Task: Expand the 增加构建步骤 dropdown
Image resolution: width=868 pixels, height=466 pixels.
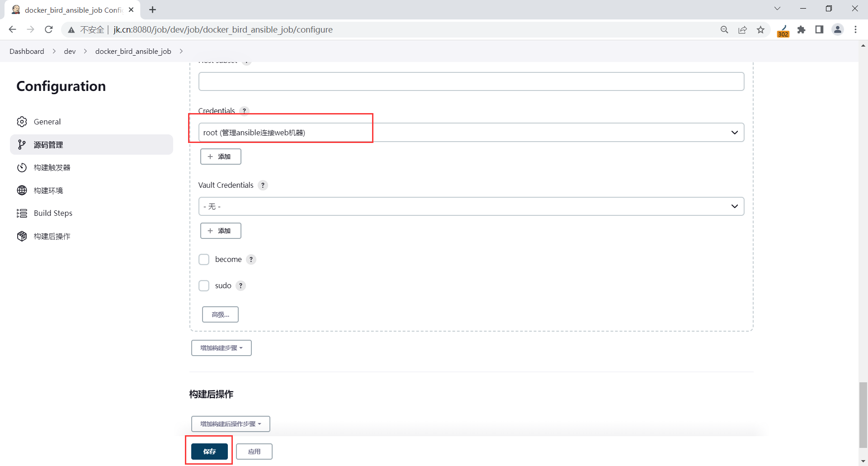Action: pyautogui.click(x=222, y=348)
